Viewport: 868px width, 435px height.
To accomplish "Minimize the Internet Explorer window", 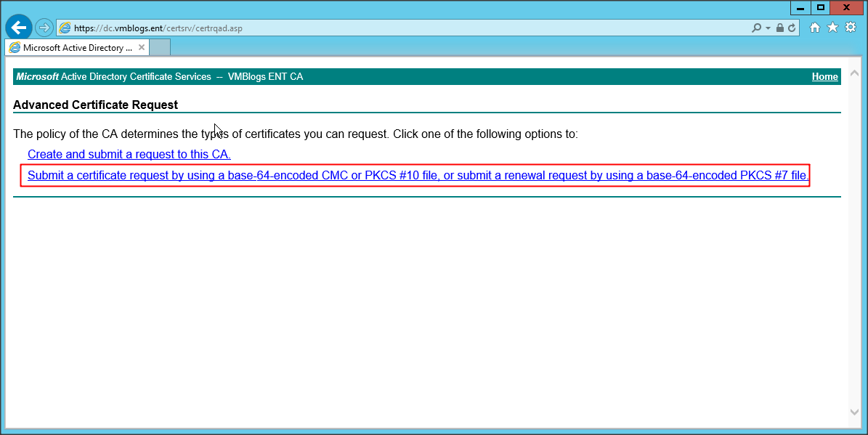I will tap(800, 7).
